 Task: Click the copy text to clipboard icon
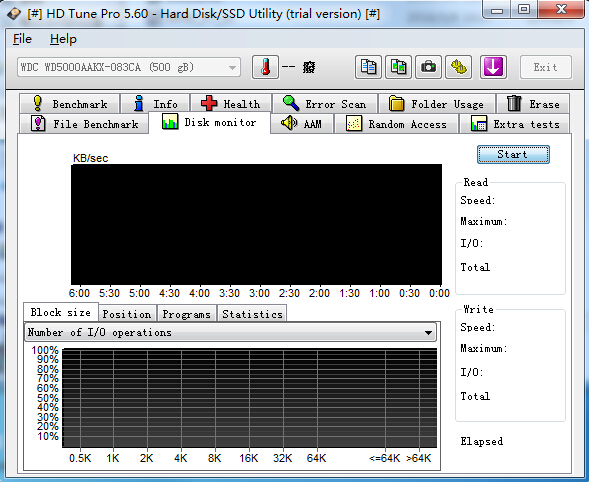click(x=368, y=67)
